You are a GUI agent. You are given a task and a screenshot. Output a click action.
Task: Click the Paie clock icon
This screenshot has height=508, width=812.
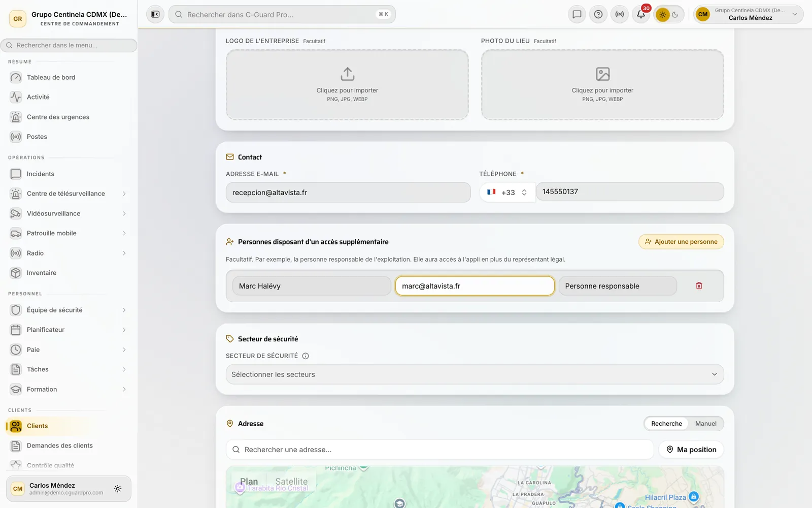[x=16, y=350]
